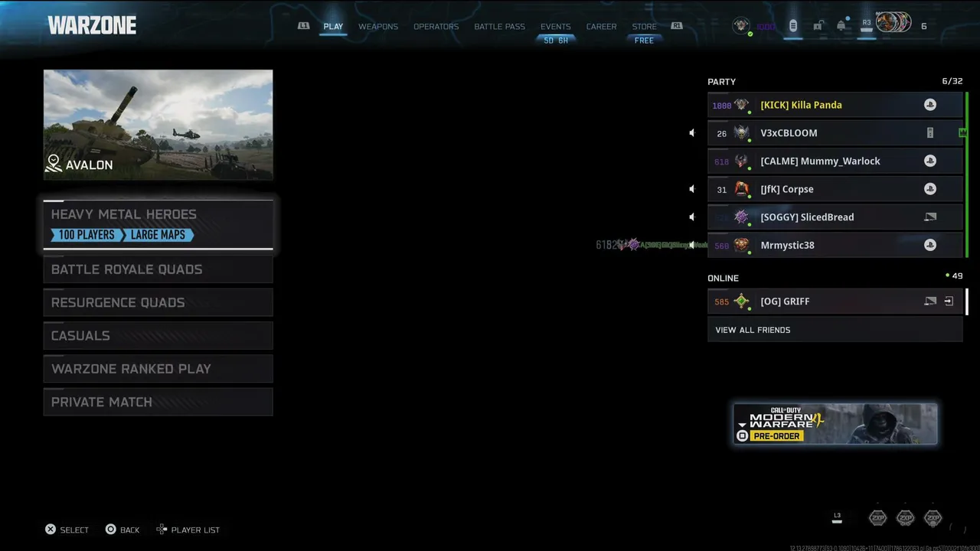Image resolution: width=980 pixels, height=551 pixels.
Task: Click the rightmost 2XP token icon
Action: (x=933, y=518)
